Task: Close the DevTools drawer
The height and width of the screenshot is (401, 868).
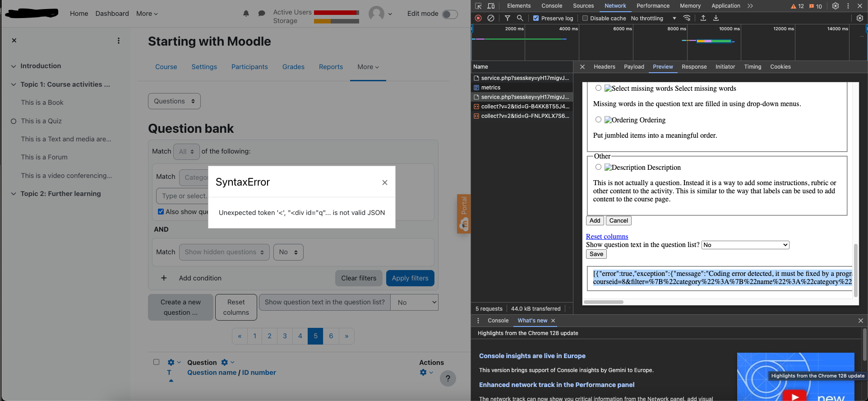Action: click(861, 321)
